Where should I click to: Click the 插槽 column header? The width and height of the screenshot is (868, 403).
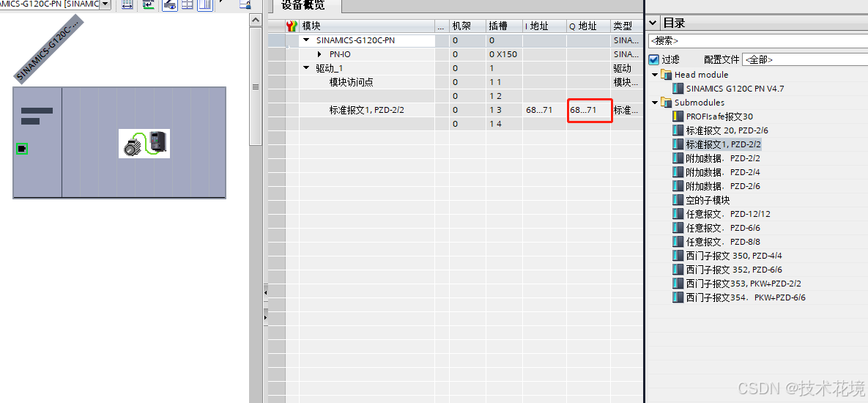pyautogui.click(x=504, y=26)
